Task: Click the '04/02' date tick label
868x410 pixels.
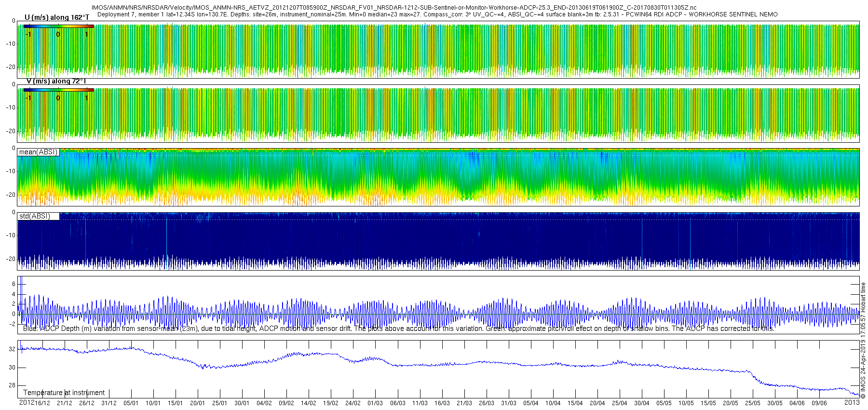Action: [x=264, y=403]
